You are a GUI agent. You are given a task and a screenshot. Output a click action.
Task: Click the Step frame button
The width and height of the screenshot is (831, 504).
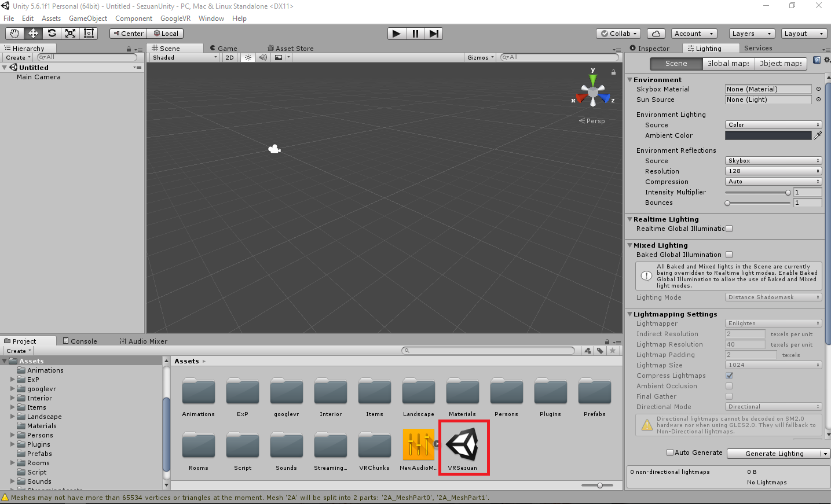click(434, 34)
